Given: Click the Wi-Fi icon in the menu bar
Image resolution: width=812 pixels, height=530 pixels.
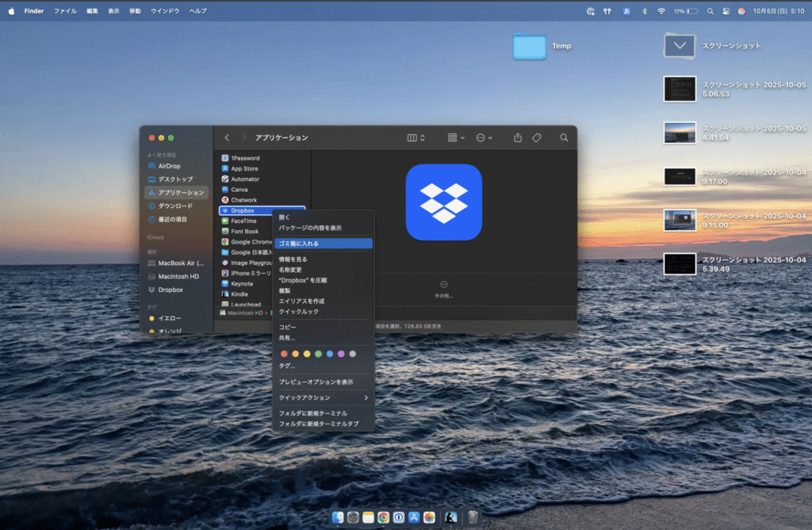Looking at the screenshot, I should [661, 11].
